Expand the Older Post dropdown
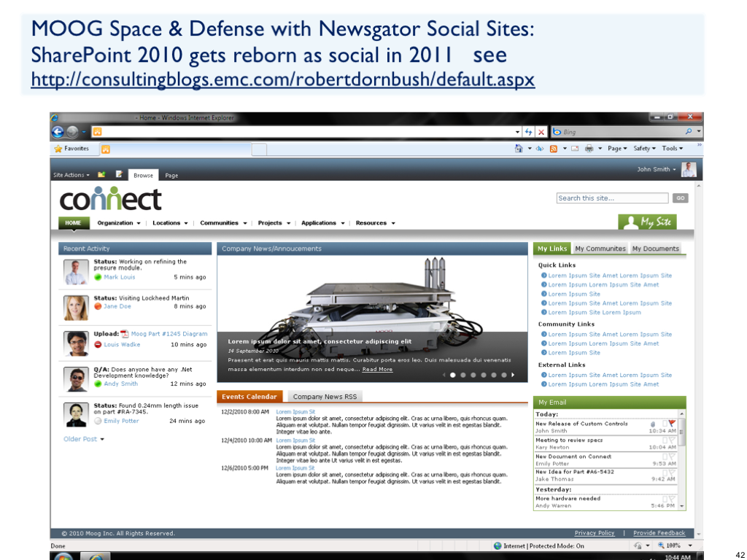 coord(84,439)
